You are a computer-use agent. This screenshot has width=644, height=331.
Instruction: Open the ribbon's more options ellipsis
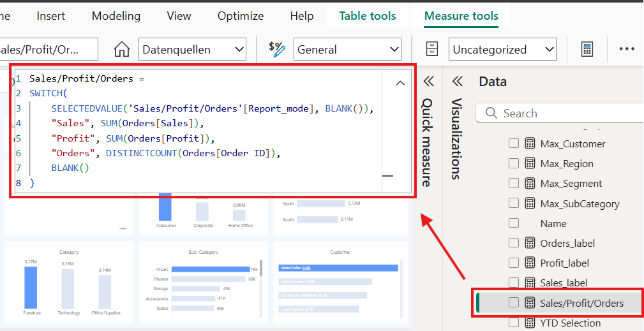tap(627, 49)
